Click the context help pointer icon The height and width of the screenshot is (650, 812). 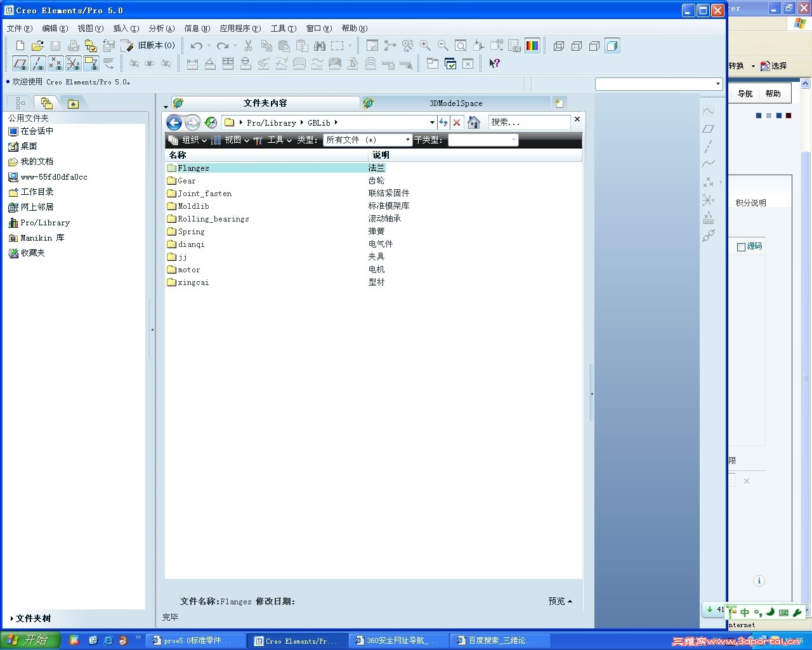pyautogui.click(x=495, y=63)
